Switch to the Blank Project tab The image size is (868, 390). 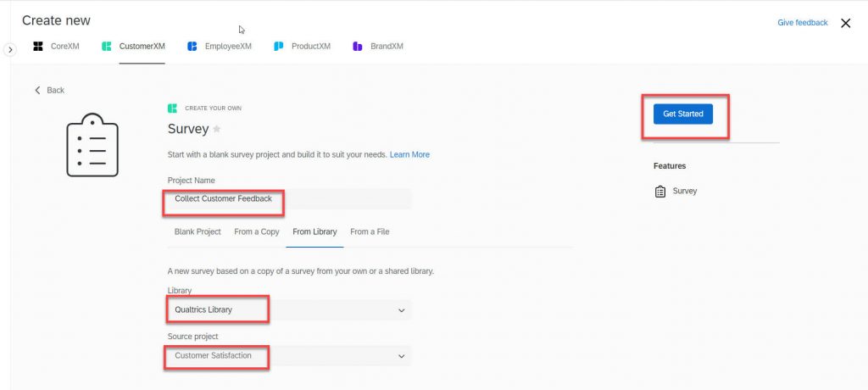[x=198, y=232]
